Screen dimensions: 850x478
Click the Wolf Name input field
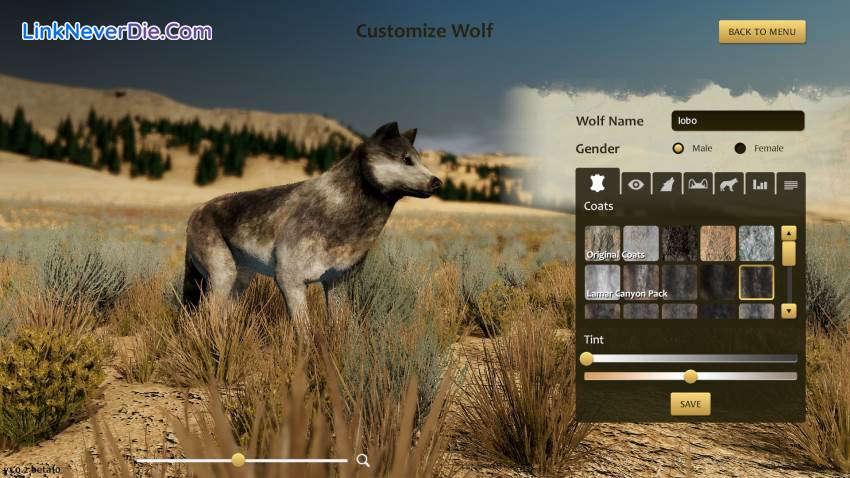(x=737, y=121)
